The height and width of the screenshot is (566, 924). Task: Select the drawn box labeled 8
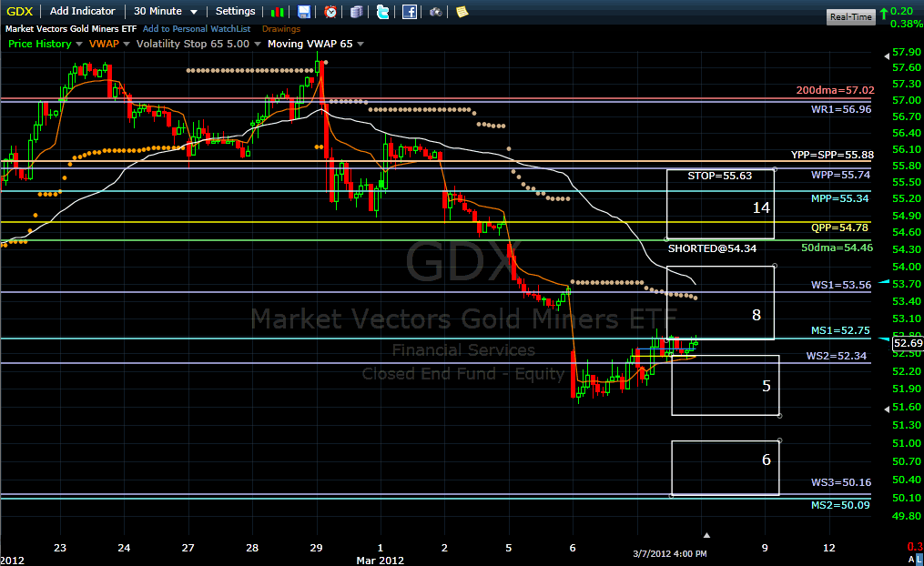tap(720, 302)
